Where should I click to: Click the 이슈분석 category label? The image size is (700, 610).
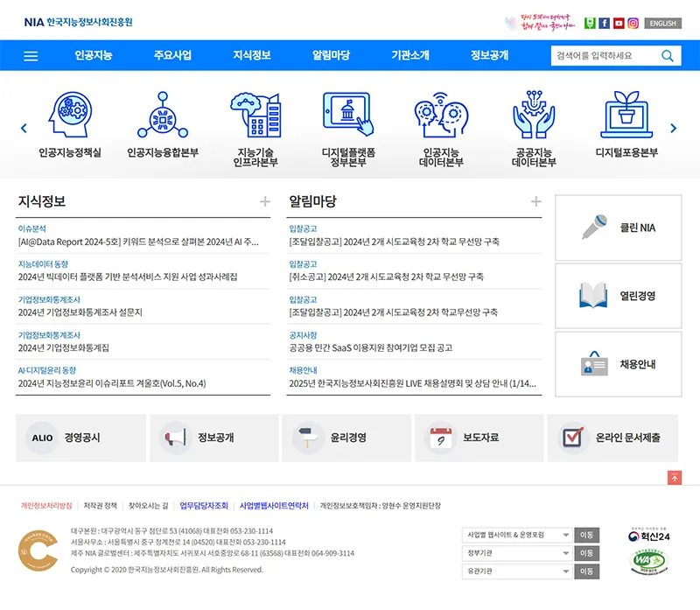[x=32, y=228]
